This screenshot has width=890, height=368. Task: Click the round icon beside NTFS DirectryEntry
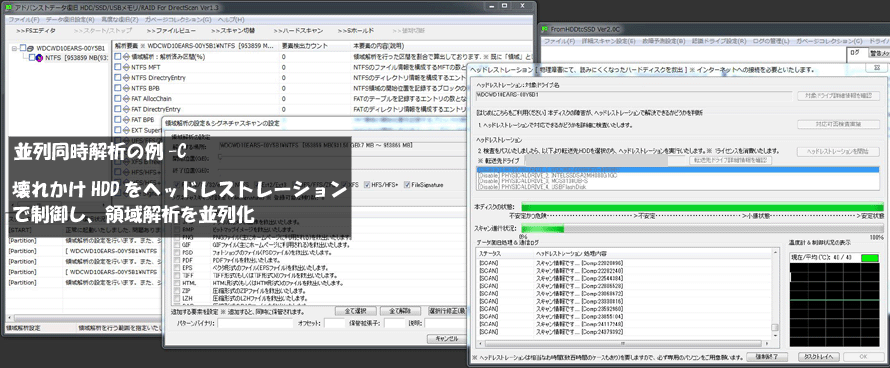point(126,78)
